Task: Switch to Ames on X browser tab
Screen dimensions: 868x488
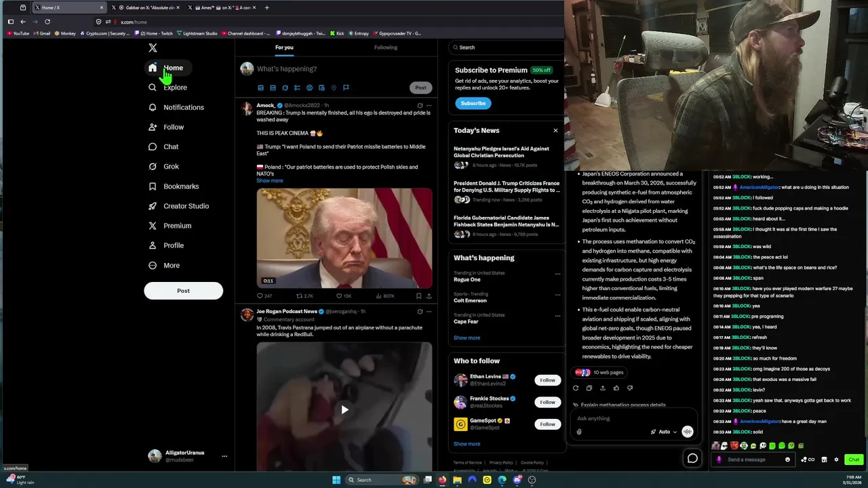Action: pyautogui.click(x=222, y=7)
